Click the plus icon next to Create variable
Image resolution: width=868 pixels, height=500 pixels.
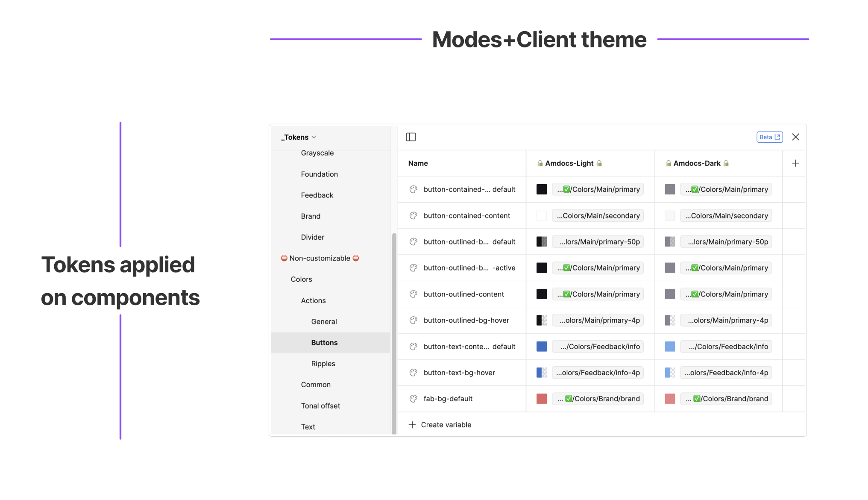click(x=412, y=425)
